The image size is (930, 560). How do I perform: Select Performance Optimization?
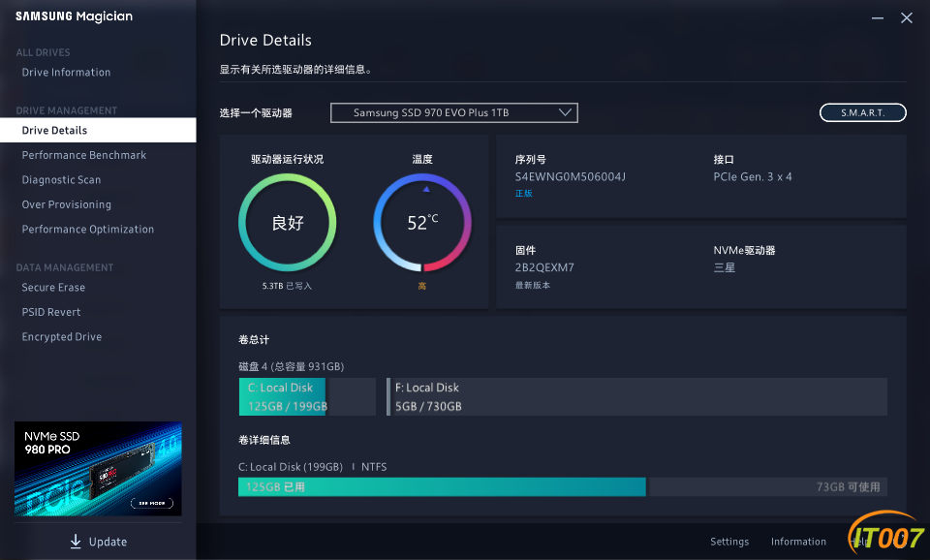coord(88,229)
